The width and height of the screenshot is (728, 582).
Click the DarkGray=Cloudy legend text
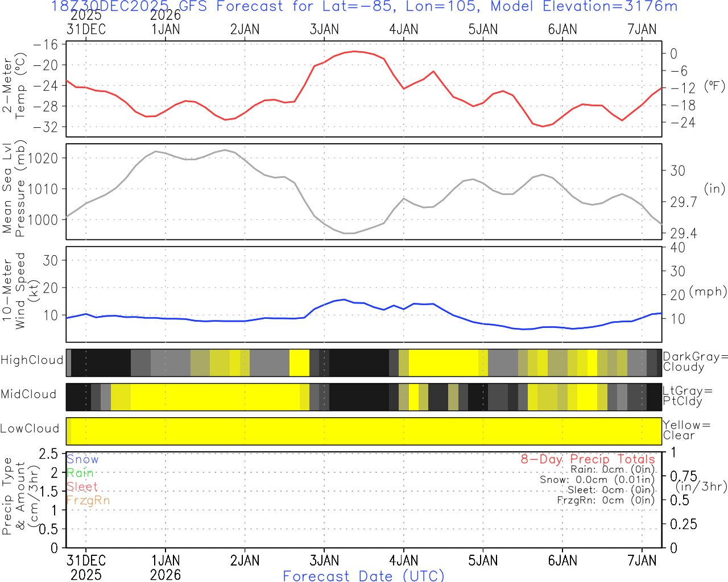pyautogui.click(x=695, y=362)
